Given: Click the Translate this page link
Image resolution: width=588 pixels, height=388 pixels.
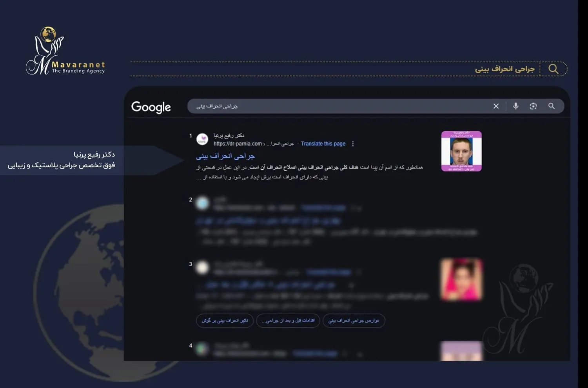Looking at the screenshot, I should (x=323, y=144).
